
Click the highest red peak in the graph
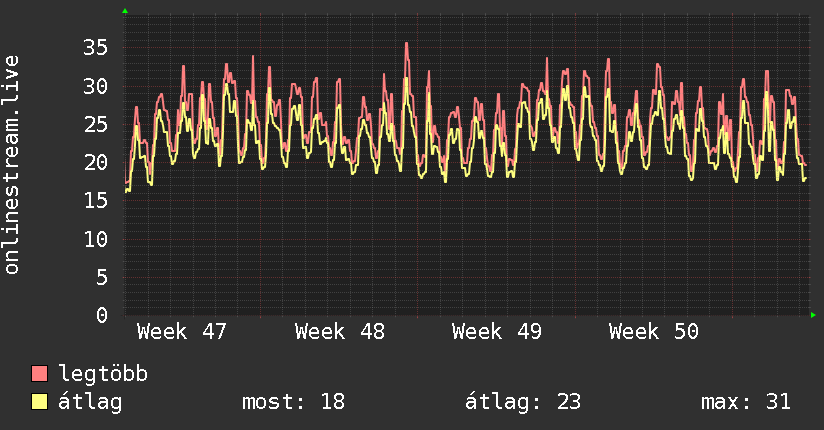click(406, 43)
